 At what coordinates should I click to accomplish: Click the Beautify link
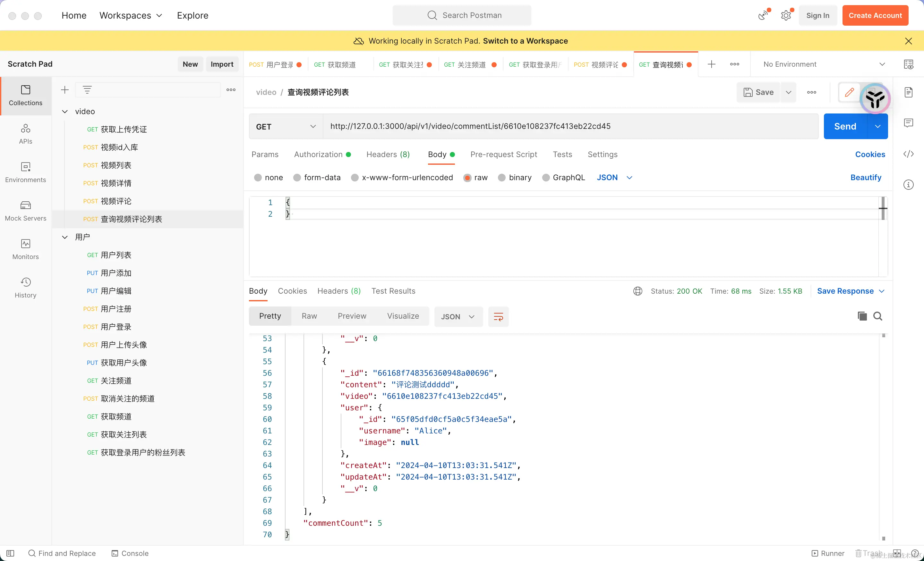[x=866, y=178]
